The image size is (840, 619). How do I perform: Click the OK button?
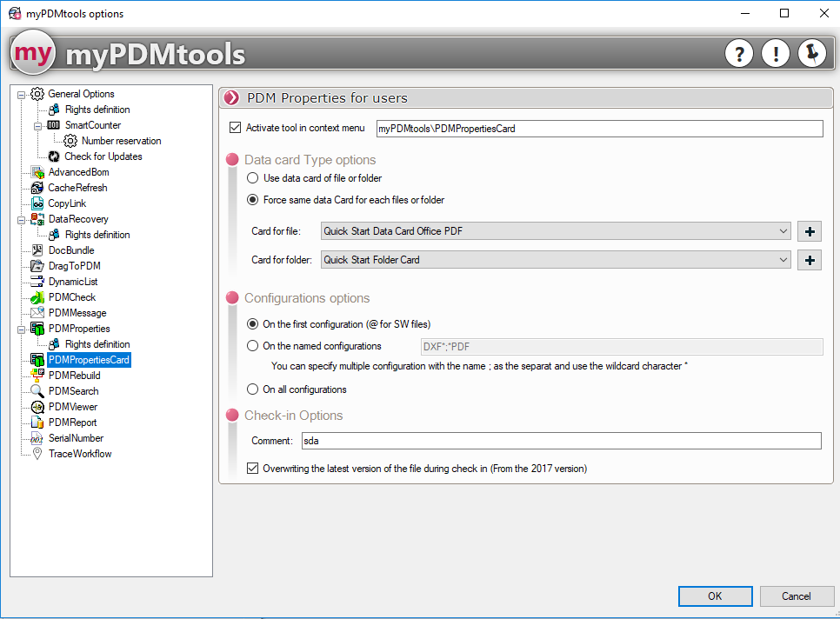tap(715, 596)
